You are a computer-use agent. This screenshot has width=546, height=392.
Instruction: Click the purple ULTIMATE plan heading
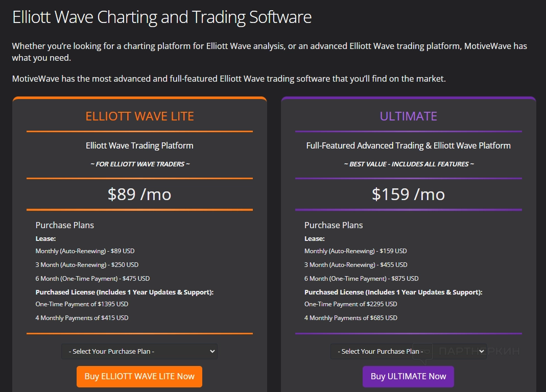[408, 116]
